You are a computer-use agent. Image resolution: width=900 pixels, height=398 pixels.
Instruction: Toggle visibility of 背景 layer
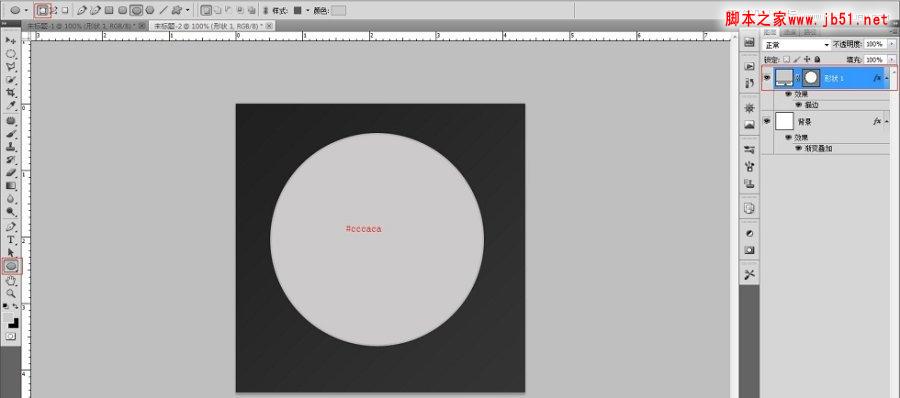point(767,121)
